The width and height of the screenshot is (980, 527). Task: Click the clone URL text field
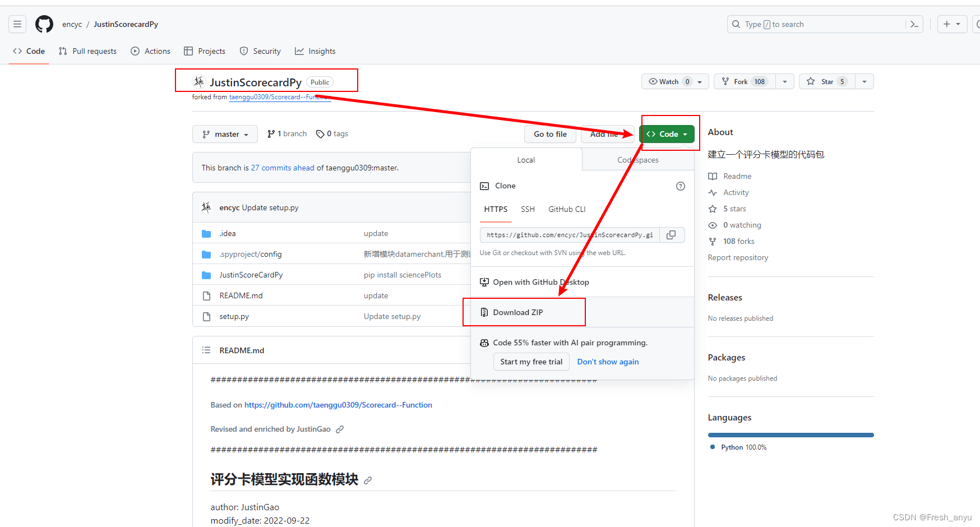pos(570,235)
